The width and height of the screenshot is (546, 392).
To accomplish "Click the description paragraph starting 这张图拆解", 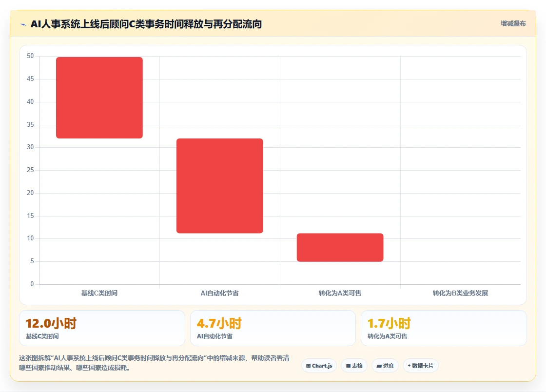I will [154, 363].
